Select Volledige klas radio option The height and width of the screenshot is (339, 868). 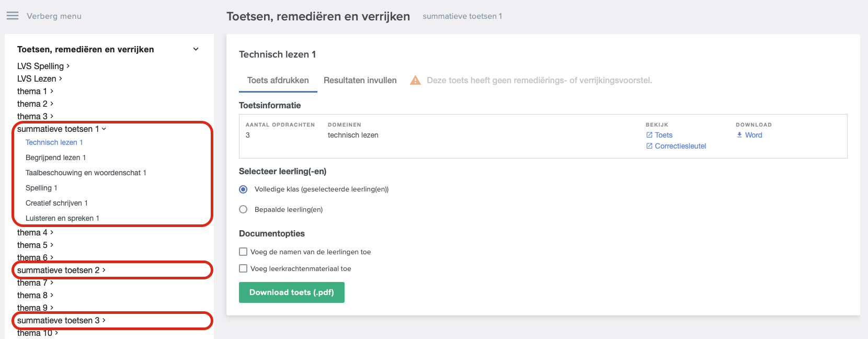tap(243, 189)
